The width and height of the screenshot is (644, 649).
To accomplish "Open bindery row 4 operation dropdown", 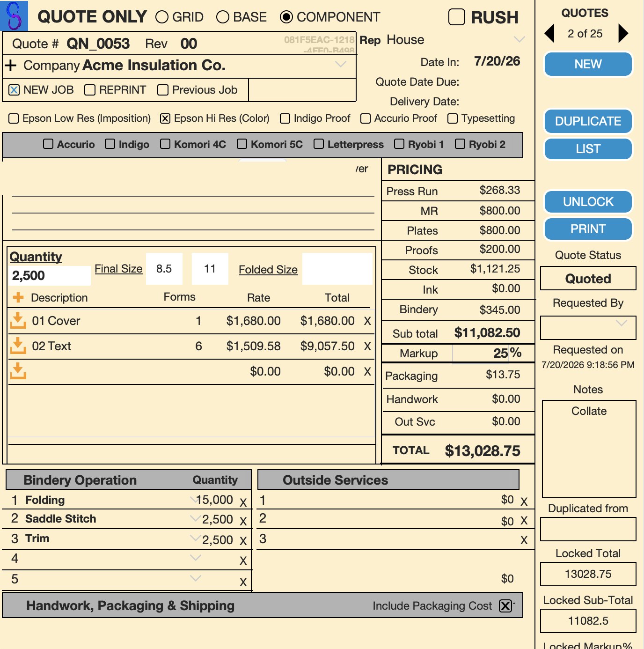I will coord(196,558).
